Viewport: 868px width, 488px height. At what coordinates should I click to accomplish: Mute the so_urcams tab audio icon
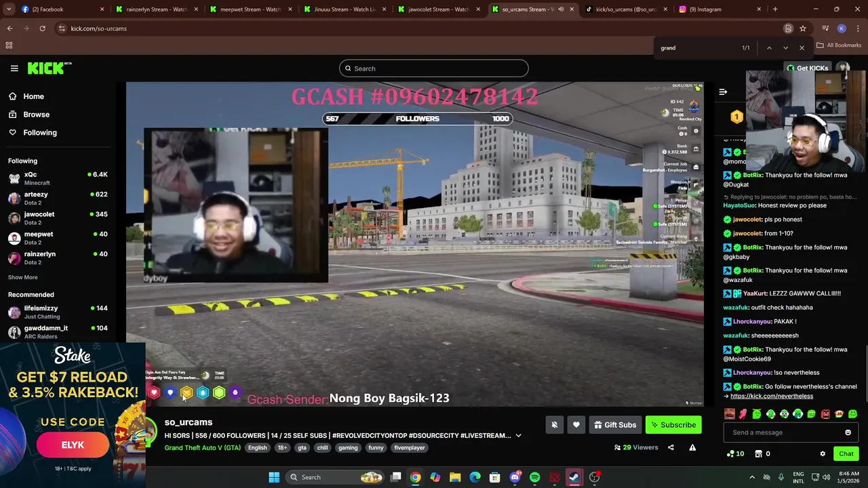tap(560, 9)
